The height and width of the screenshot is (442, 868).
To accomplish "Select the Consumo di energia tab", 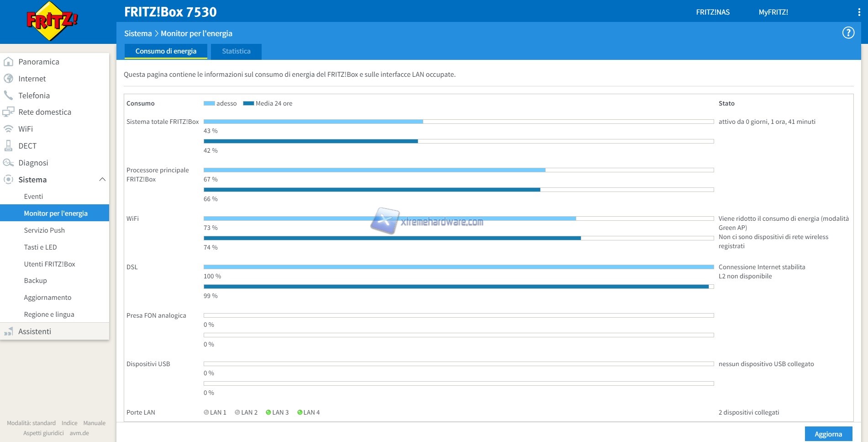I will pos(166,51).
